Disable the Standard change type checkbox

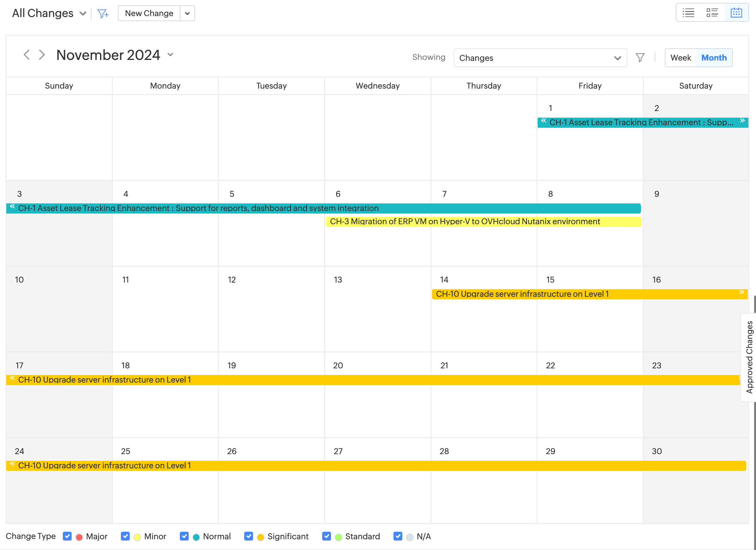point(326,536)
